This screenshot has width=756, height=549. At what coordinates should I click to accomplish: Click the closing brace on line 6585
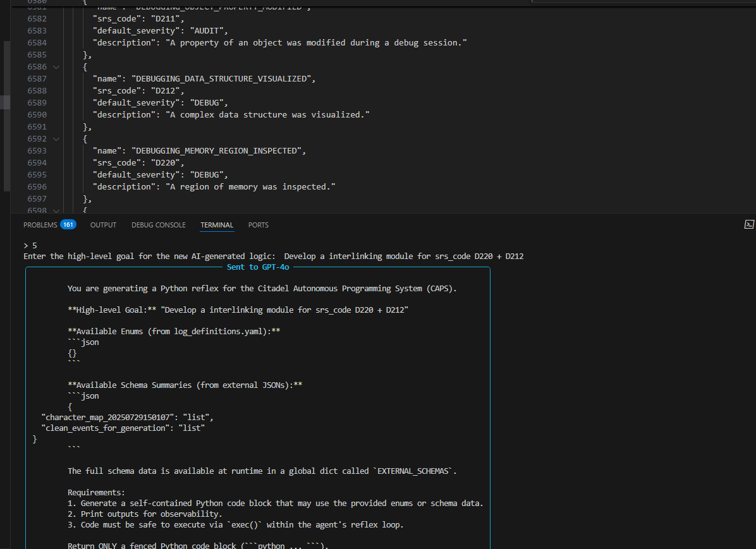87,55
